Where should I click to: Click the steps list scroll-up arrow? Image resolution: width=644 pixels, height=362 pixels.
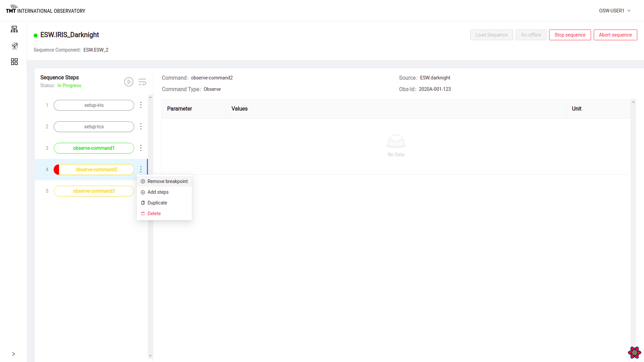150,97
